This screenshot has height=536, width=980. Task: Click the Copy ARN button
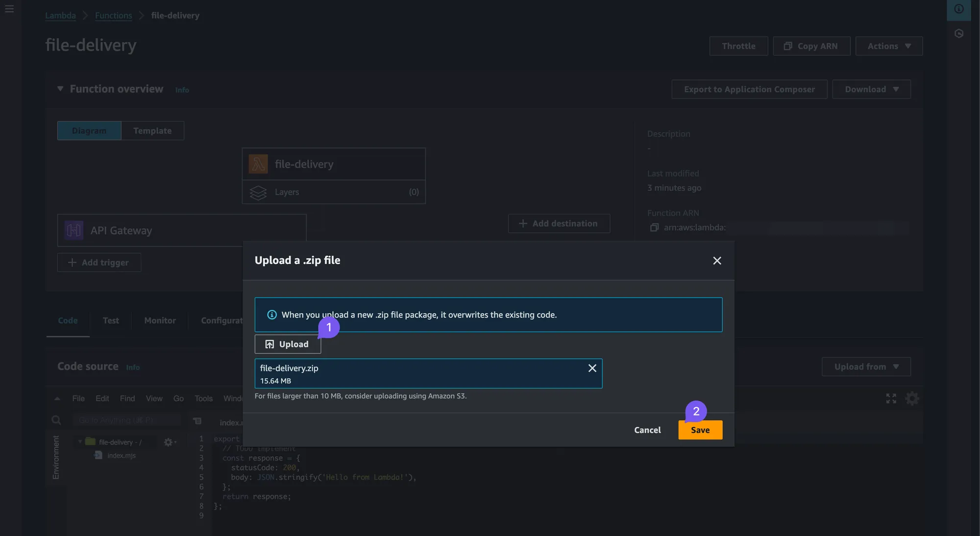[x=811, y=46]
